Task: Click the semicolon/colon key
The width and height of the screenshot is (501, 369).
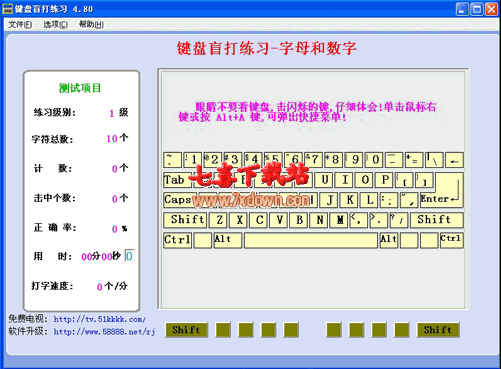Action: [389, 200]
